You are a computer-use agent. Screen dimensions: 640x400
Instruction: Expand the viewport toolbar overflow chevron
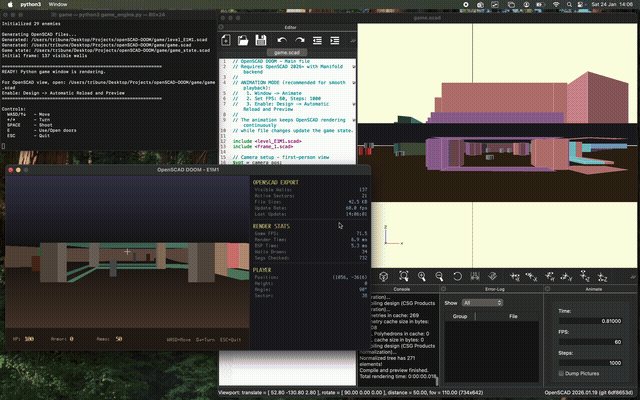(633, 277)
